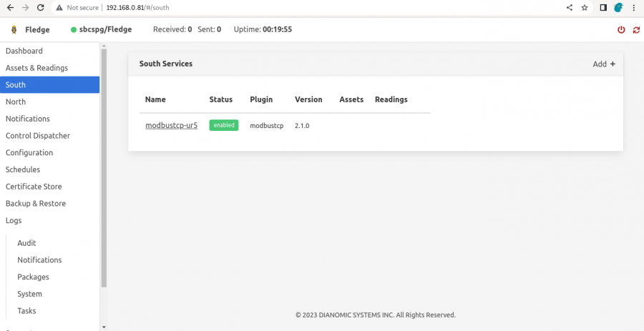Click the browser share icon
The image size is (644, 331).
[x=570, y=7]
